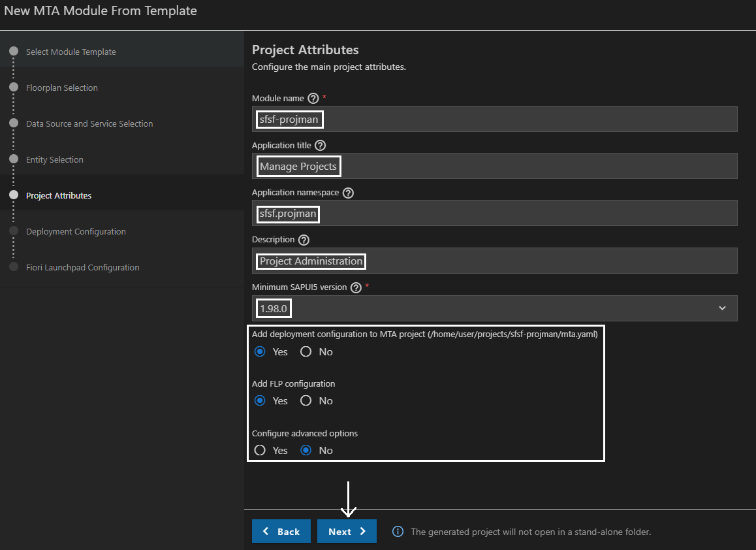Select Yes for Add deployment configuration
The image size is (756, 550).
(260, 351)
